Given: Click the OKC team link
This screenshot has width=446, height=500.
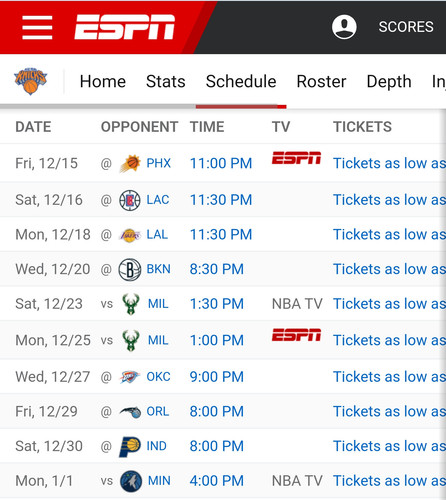Looking at the screenshot, I should [x=158, y=377].
